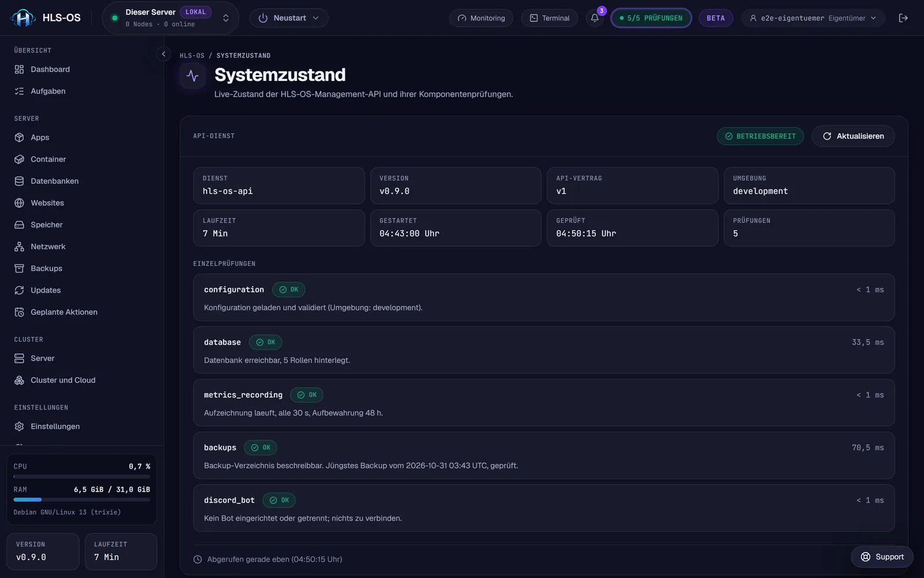Open the Cluster Server icon
This screenshot has height=578, width=924.
(x=19, y=358)
